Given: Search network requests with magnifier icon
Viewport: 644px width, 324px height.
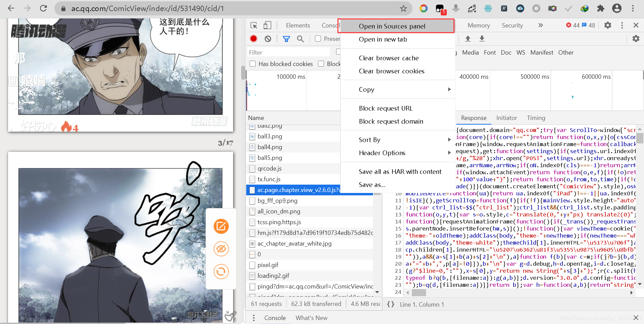Looking at the screenshot, I should [301, 39].
